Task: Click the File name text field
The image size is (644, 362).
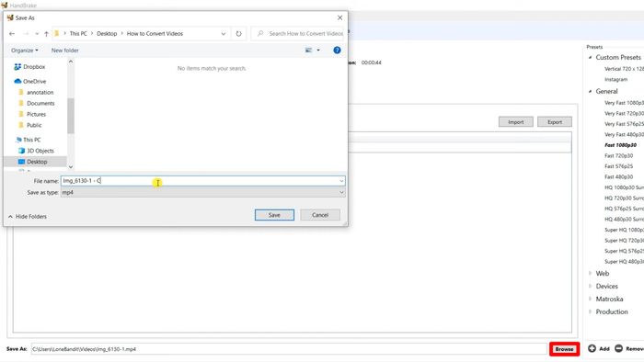Action: [200, 181]
